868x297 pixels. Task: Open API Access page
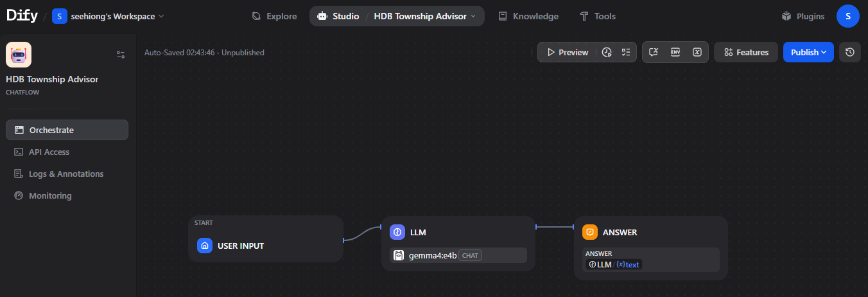pyautogui.click(x=67, y=152)
